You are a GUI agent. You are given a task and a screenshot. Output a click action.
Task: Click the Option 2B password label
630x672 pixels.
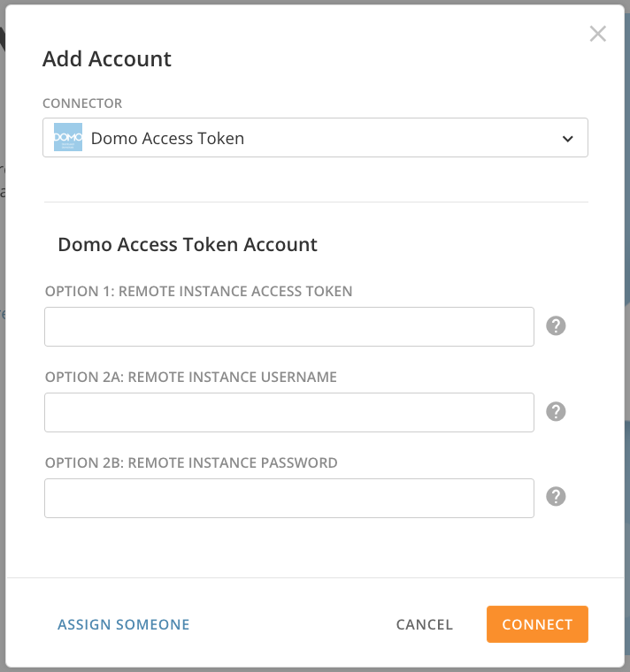coord(191,462)
